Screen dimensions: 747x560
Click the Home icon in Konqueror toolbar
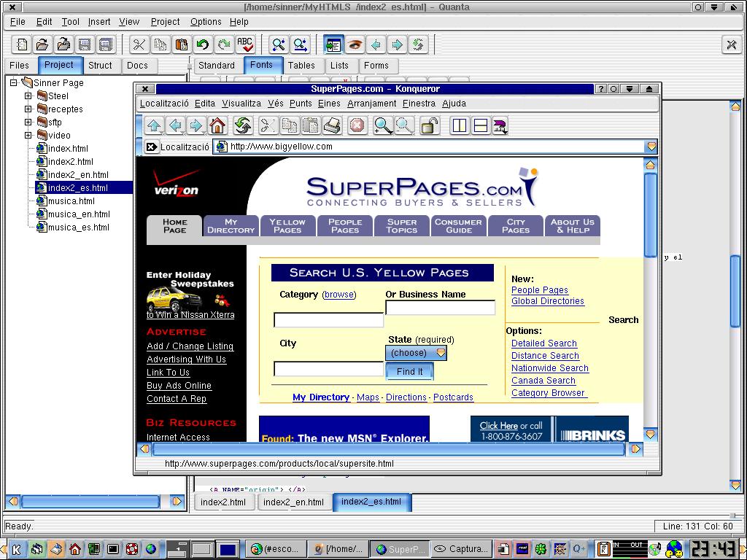[217, 125]
